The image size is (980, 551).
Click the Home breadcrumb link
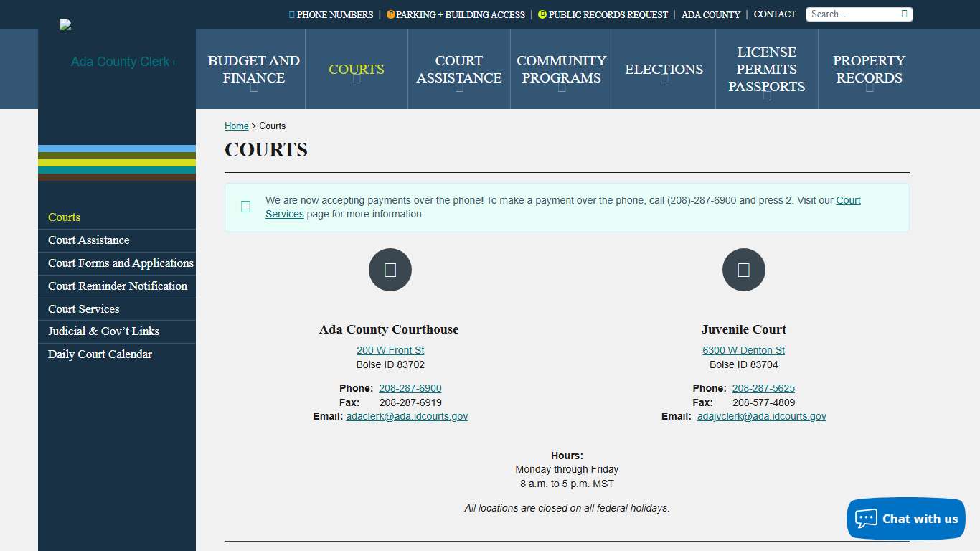click(x=236, y=126)
